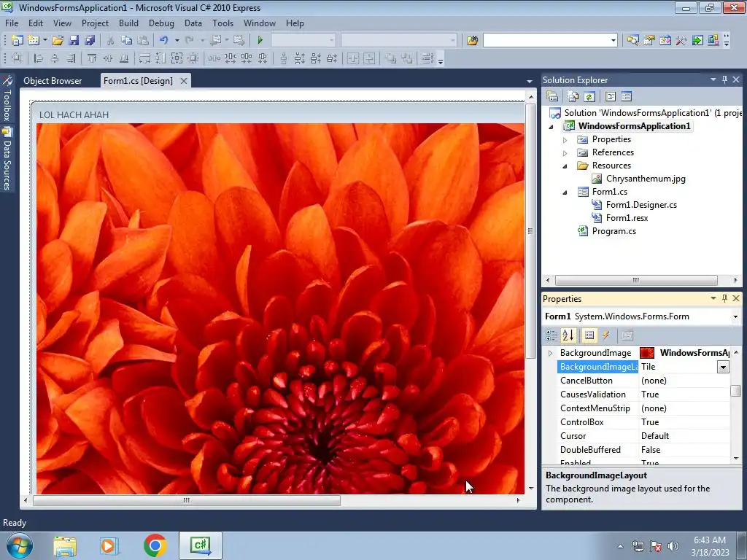Select Form1.Designer.cs in Solution Explorer

coord(641,205)
